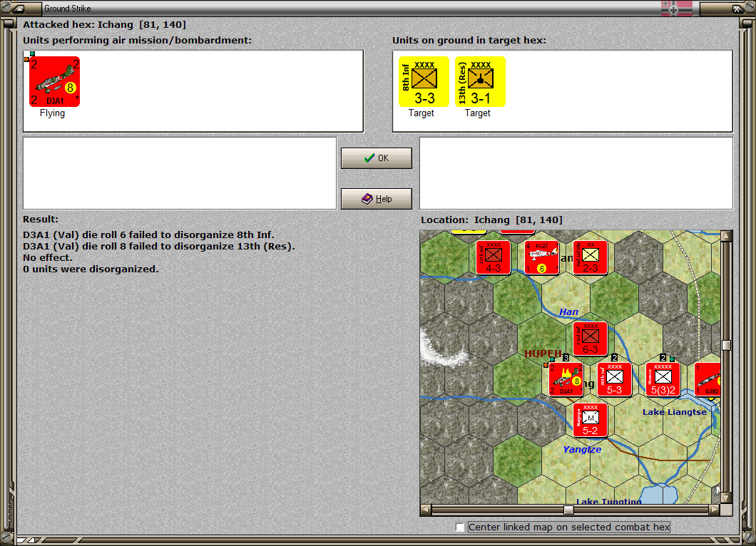756x546 pixels.
Task: Click the 5(3)2 XXXXX headquarters counter
Action: pyautogui.click(x=663, y=380)
